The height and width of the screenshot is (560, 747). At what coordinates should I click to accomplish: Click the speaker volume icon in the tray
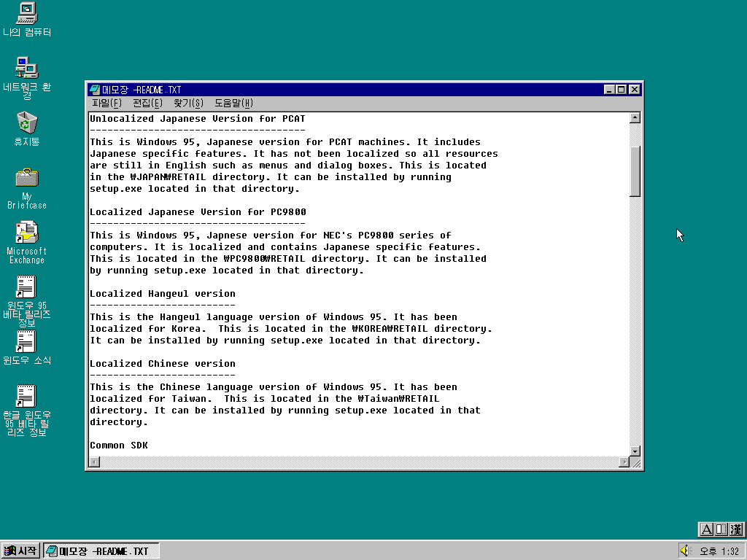coord(686,551)
